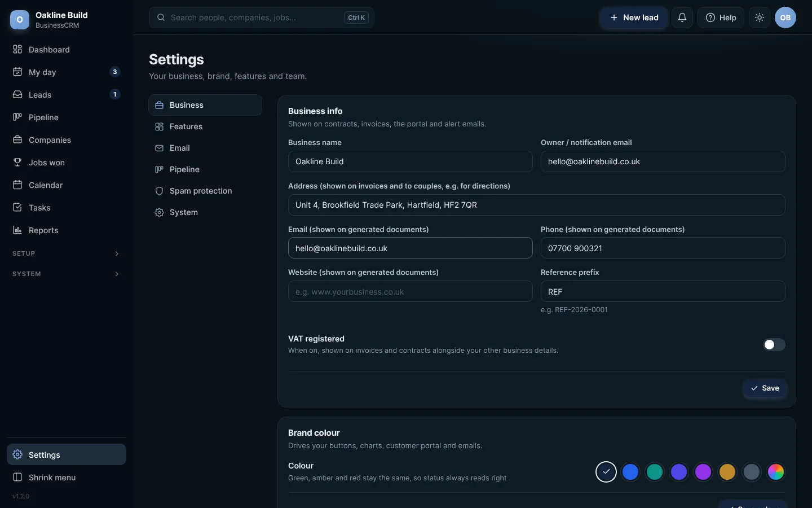Expand the SETUP sidebar section
This screenshot has width=812, height=508.
pos(67,253)
